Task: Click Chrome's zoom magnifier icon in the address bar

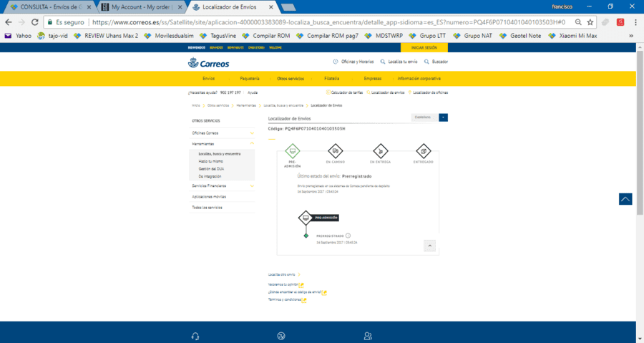Action: coord(578,22)
